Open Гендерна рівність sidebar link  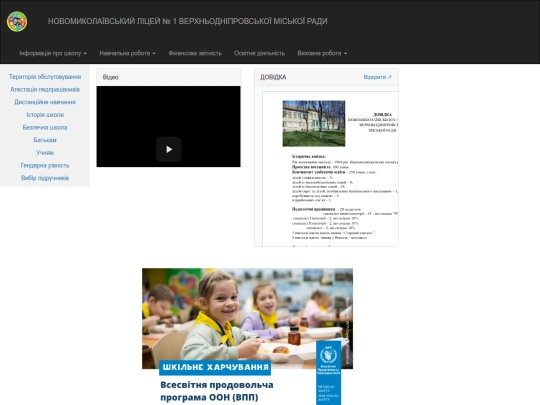click(x=45, y=165)
